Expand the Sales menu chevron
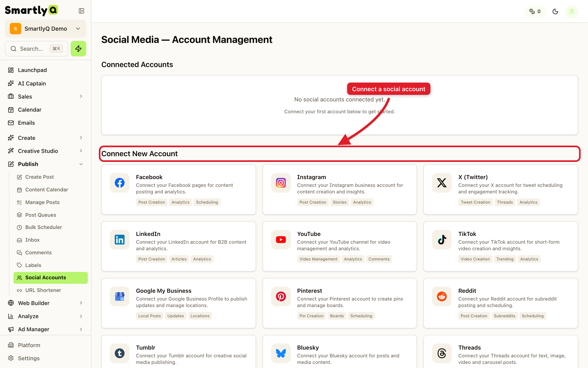The image size is (588, 368). coord(81,96)
